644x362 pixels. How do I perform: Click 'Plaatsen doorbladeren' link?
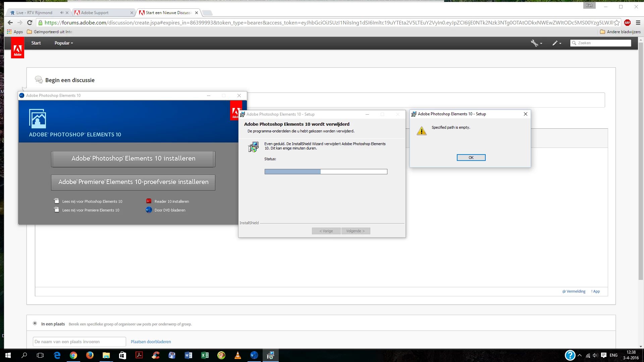pyautogui.click(x=151, y=342)
